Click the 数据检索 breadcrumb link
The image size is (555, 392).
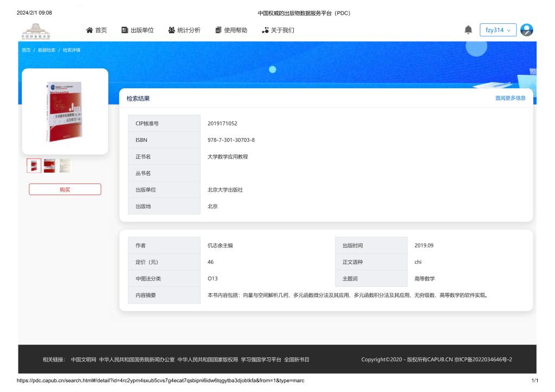pyautogui.click(x=47, y=50)
